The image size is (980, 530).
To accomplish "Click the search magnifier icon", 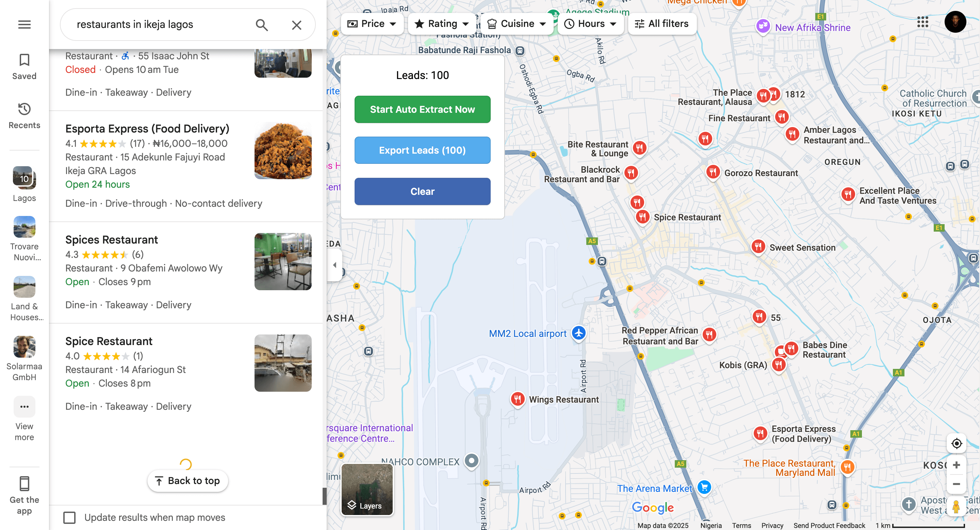I will point(262,25).
